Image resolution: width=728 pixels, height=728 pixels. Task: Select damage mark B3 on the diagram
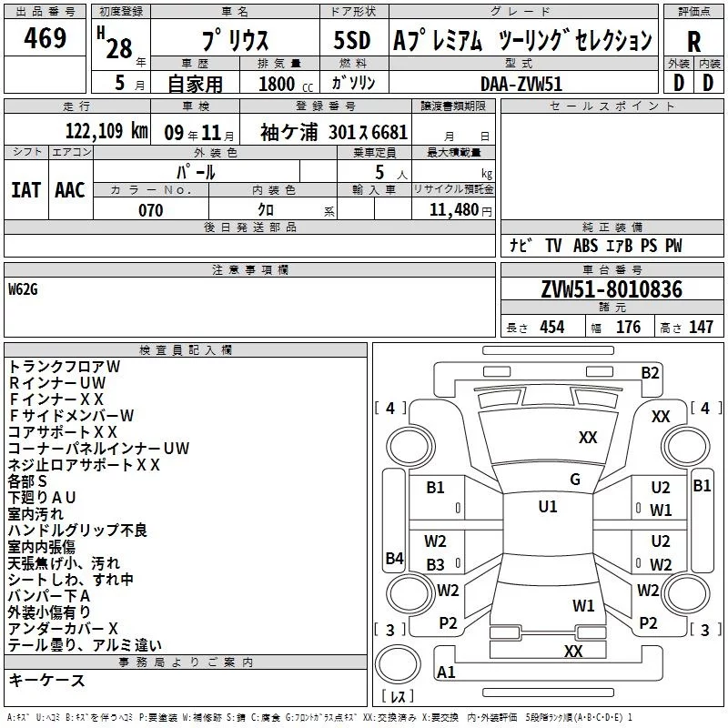[436, 565]
